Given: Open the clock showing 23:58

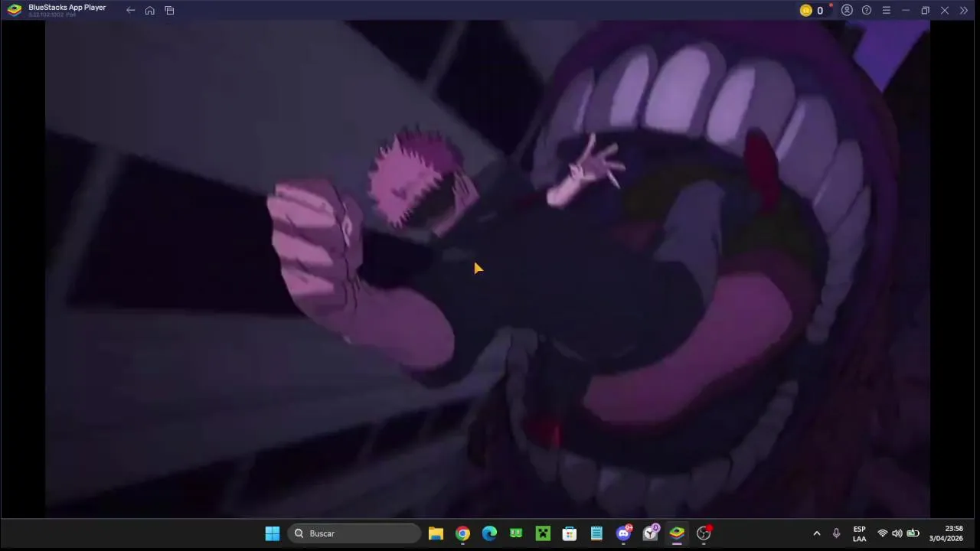Looking at the screenshot, I should pyautogui.click(x=946, y=533).
